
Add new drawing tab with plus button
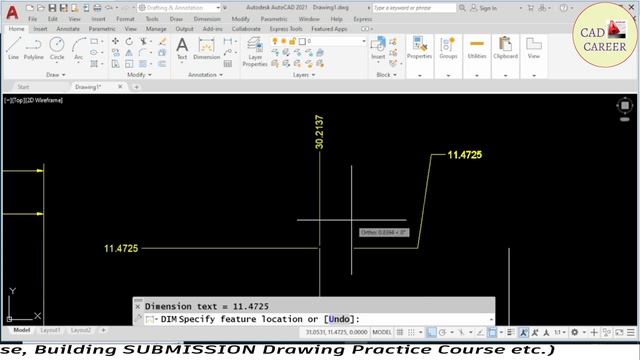[136, 87]
